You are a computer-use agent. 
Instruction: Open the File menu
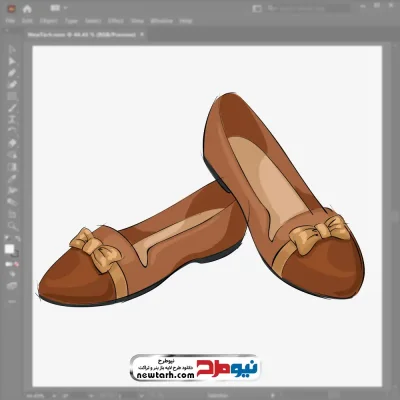pos(10,21)
